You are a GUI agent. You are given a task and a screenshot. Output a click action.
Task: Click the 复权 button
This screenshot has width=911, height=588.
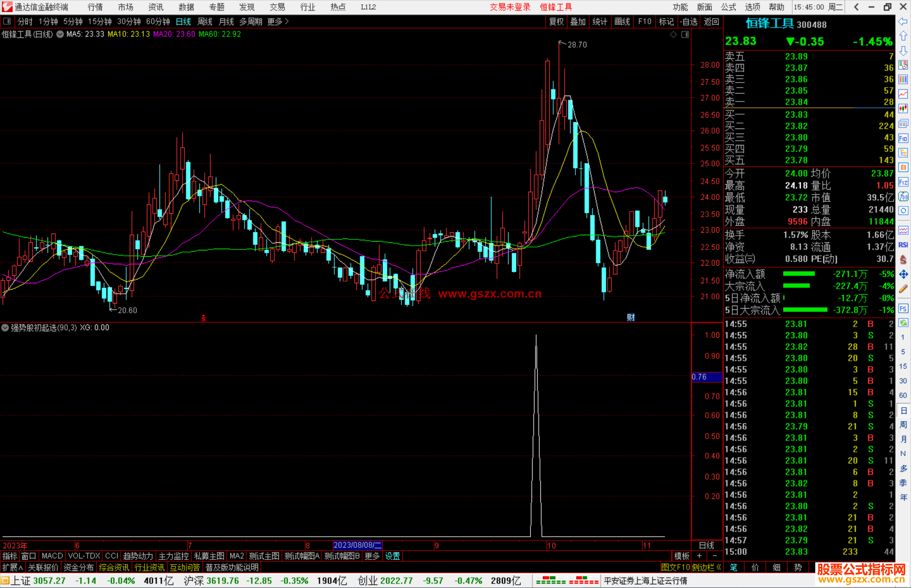(x=556, y=21)
